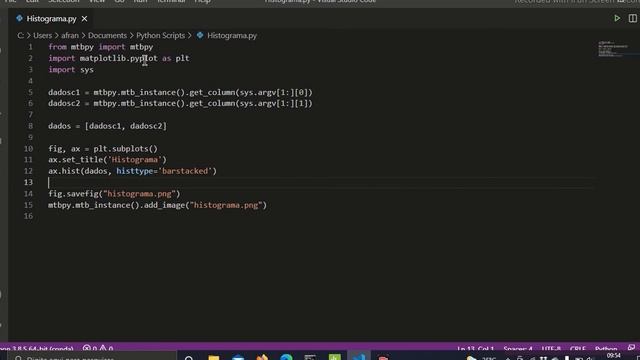640x360 pixels.
Task: Click the text "from mtbpy import mtbpy"
Action: (x=100, y=47)
